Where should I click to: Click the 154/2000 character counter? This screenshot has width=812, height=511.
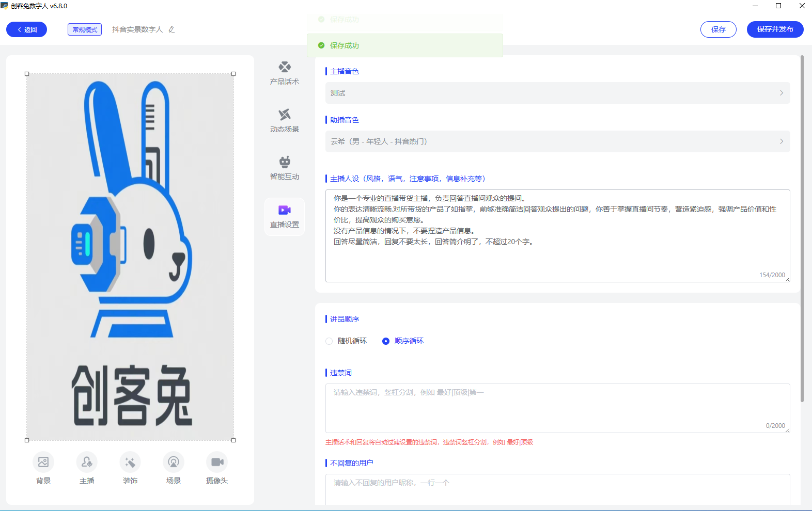[x=772, y=275]
